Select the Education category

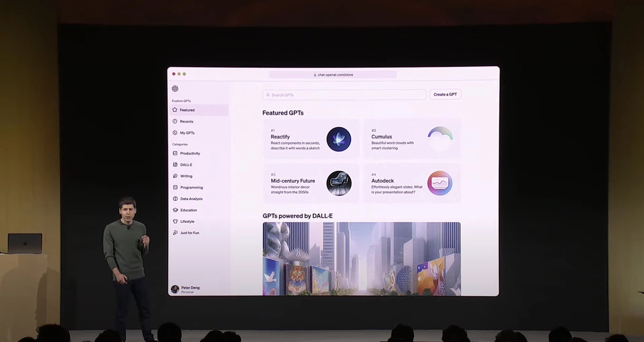[199, 210]
